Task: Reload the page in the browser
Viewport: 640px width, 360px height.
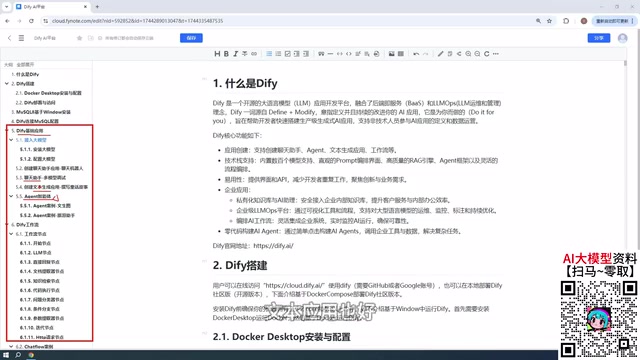Action: click(x=31, y=21)
